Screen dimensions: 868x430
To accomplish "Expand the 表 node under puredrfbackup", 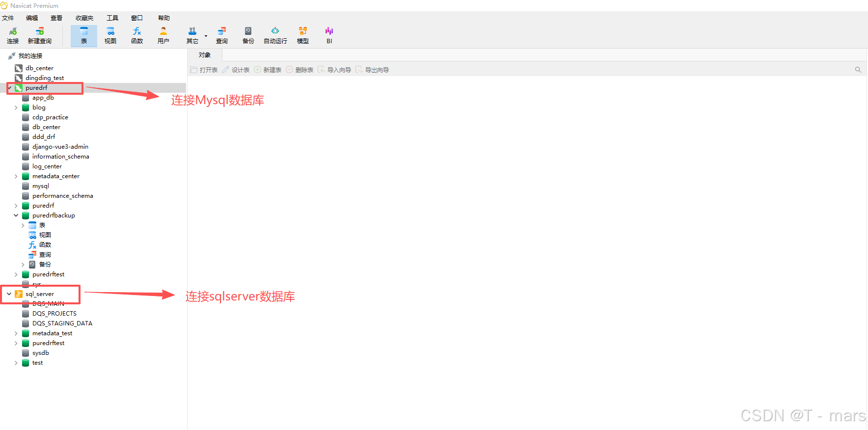I will point(23,225).
